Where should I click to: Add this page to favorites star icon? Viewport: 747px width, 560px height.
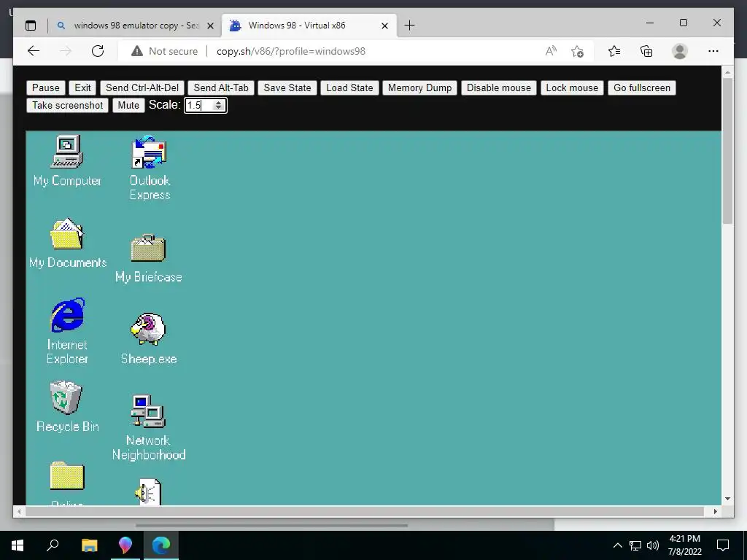point(578,51)
